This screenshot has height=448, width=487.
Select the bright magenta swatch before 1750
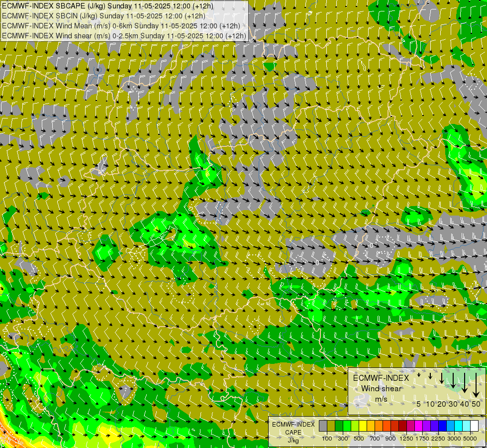point(419,426)
